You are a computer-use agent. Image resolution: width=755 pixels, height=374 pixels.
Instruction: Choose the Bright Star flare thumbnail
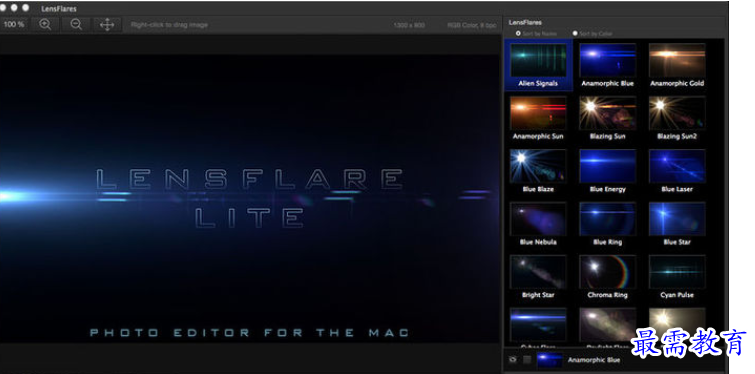538,271
